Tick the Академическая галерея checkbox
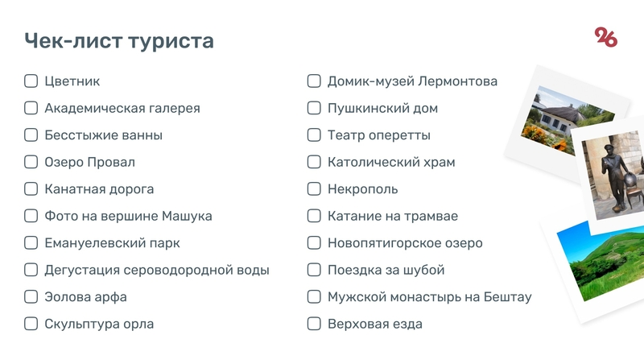The height and width of the screenshot is (364, 644). tap(31, 108)
